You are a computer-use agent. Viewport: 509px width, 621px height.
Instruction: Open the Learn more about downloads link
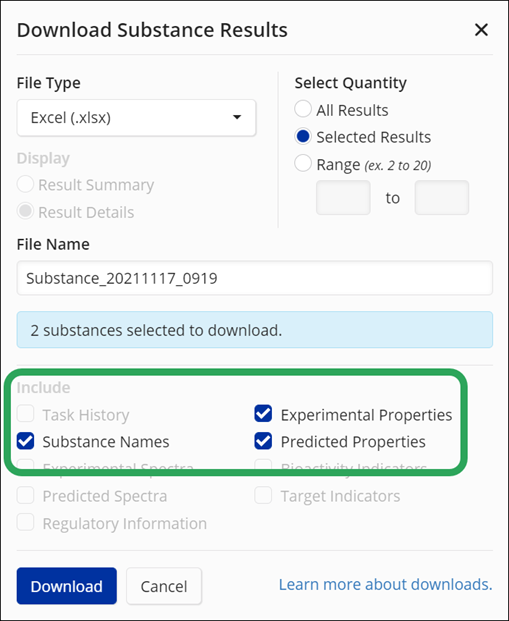[385, 585]
